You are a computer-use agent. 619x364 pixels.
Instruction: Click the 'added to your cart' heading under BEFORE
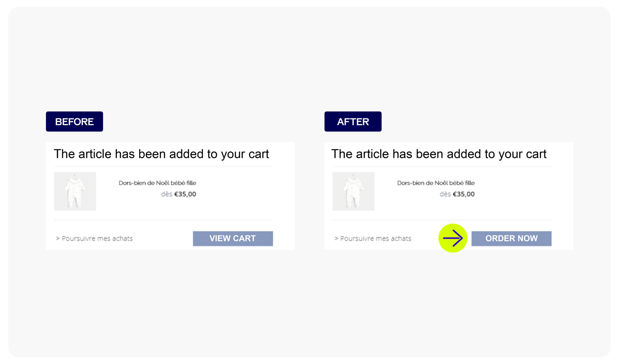(x=161, y=154)
